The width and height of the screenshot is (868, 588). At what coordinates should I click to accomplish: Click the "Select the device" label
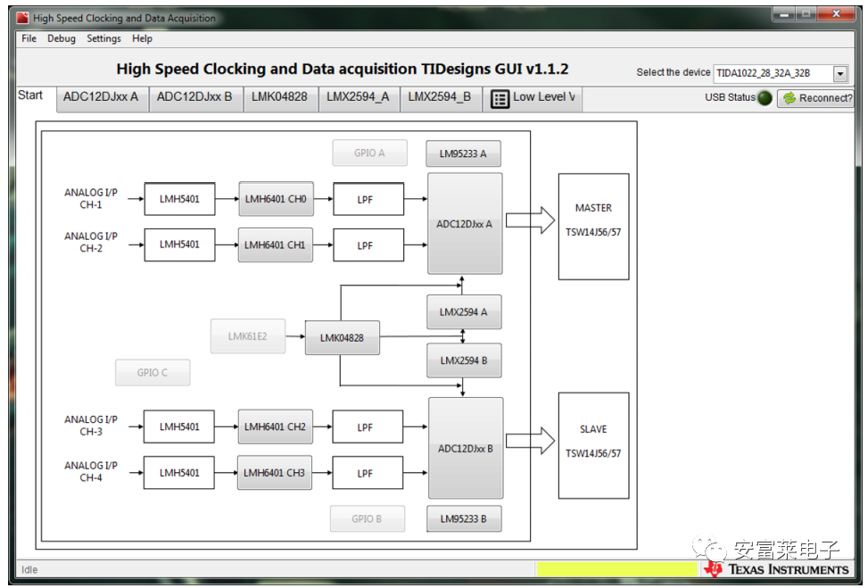pyautogui.click(x=674, y=72)
